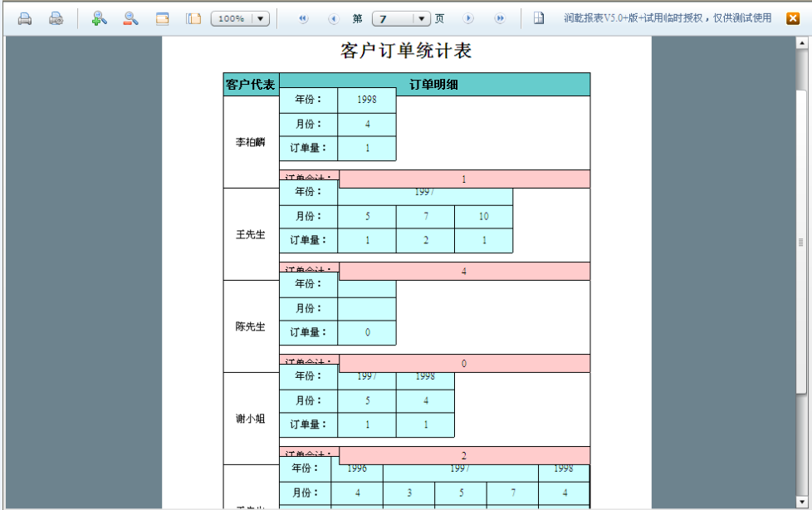Open the 100% zoom dropdown
The width and height of the screenshot is (812, 510).
260,18
